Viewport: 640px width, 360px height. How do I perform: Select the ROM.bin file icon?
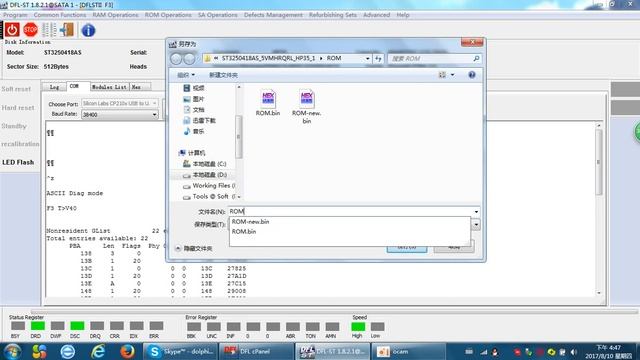pos(268,103)
